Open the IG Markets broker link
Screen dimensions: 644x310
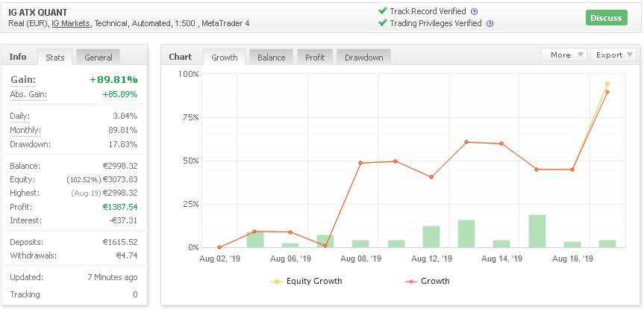pyautogui.click(x=72, y=24)
